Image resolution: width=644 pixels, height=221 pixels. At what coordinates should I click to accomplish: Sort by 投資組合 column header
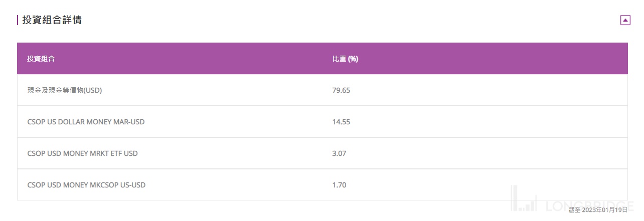(41, 59)
